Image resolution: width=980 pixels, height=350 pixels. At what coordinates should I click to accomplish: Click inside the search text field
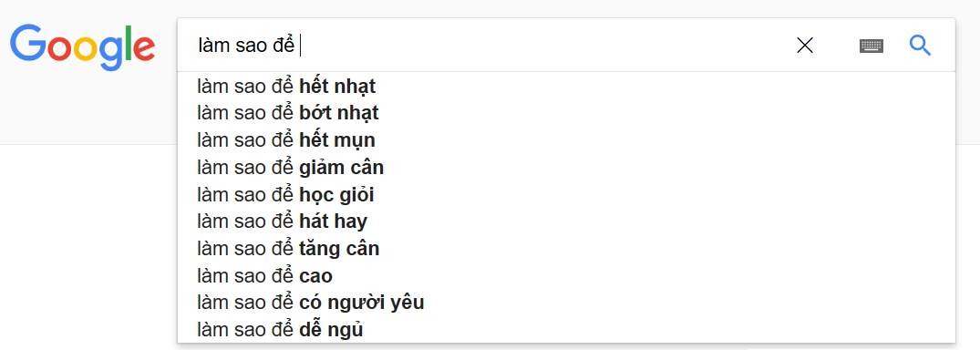pos(488,46)
